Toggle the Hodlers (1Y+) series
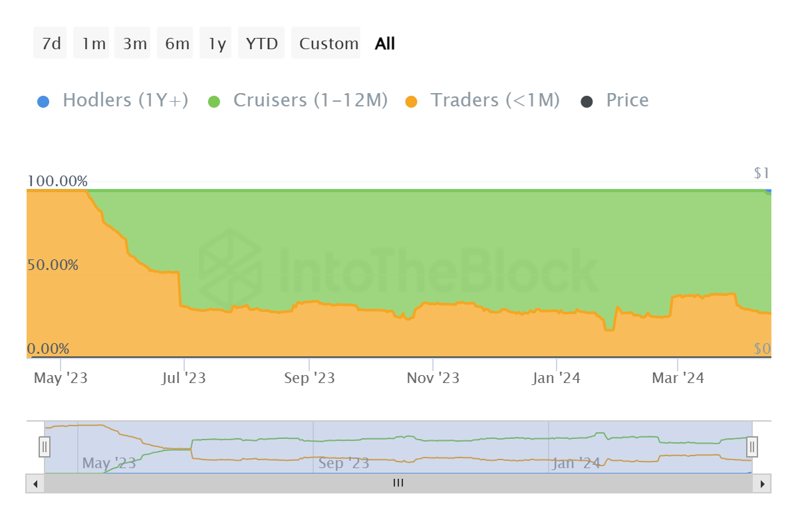 (x=125, y=100)
